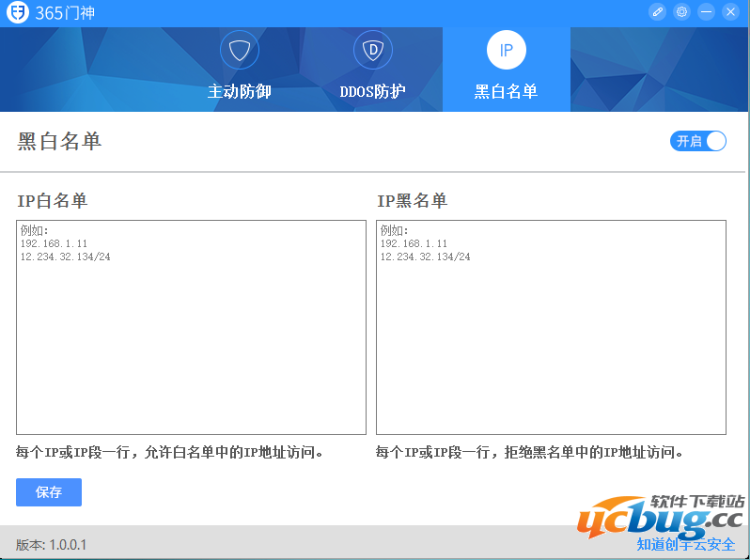Screen dimensions: 750x560
Task: Close the 365门神 window
Action: point(731,12)
